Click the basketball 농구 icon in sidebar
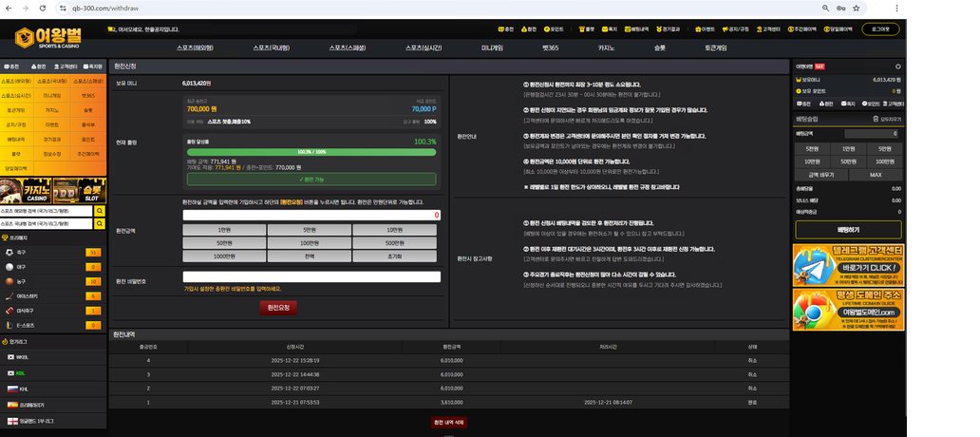Viewport: 980px width, 437px height. (x=9, y=281)
